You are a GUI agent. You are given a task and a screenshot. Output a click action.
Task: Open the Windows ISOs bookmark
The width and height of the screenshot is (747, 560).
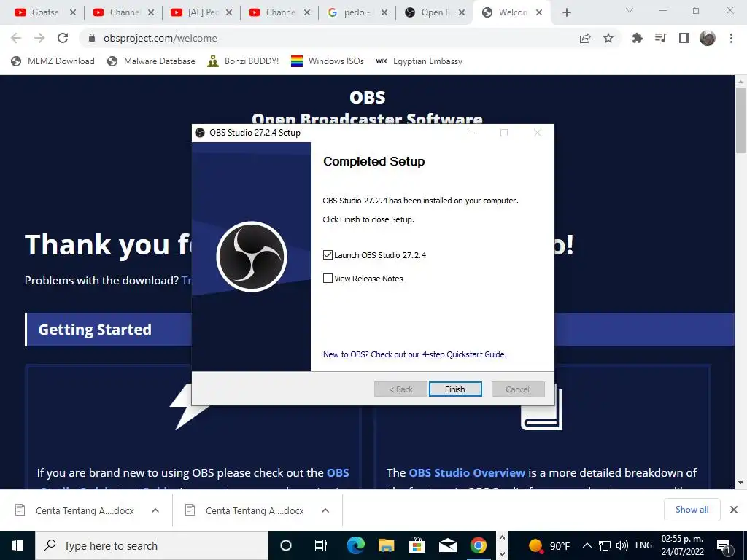[328, 61]
